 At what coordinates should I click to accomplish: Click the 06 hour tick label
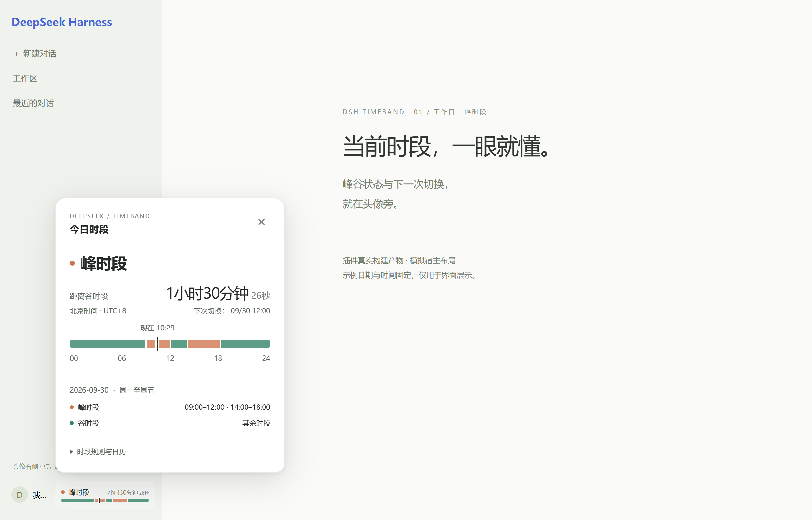pos(122,358)
